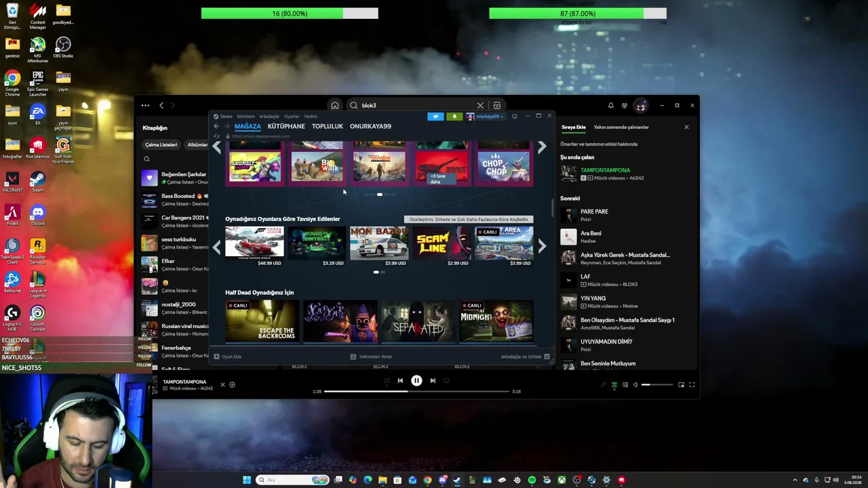
Task: Switch to Yakın zamanda çalınanlar tab
Action: (621, 127)
